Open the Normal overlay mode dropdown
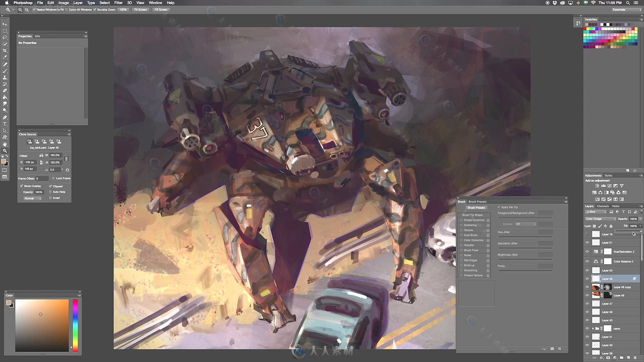 33,198
